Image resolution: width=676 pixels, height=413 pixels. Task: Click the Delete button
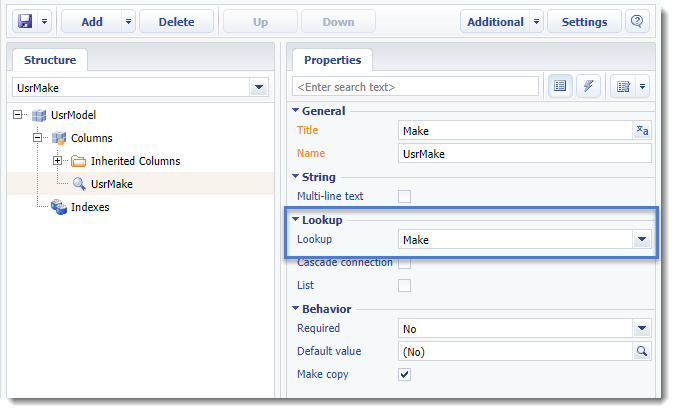point(176,22)
